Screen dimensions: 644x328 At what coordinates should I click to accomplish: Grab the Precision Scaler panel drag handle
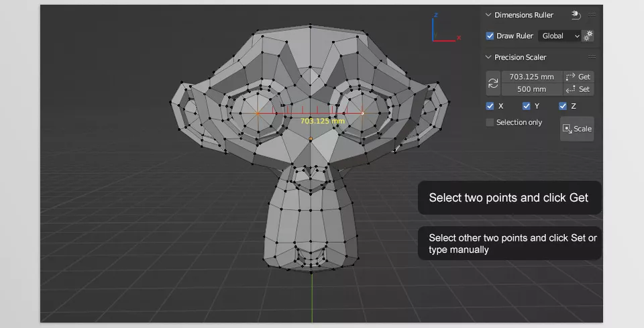pyautogui.click(x=592, y=57)
